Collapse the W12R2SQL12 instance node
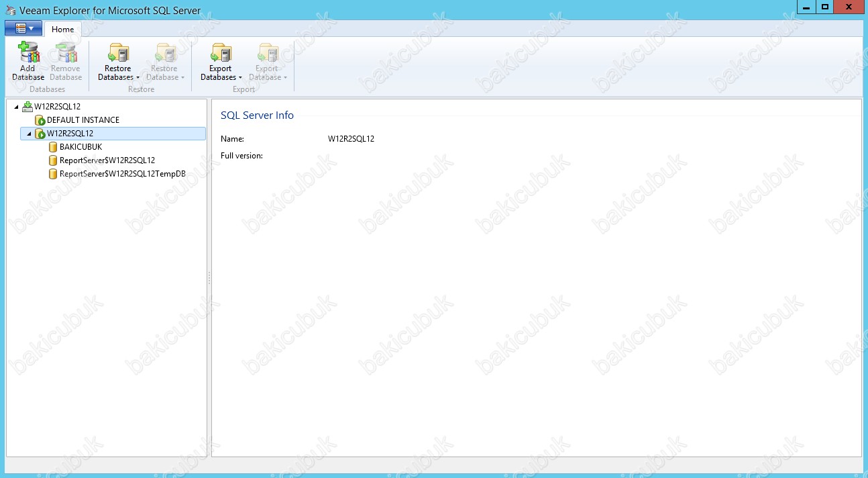 29,134
